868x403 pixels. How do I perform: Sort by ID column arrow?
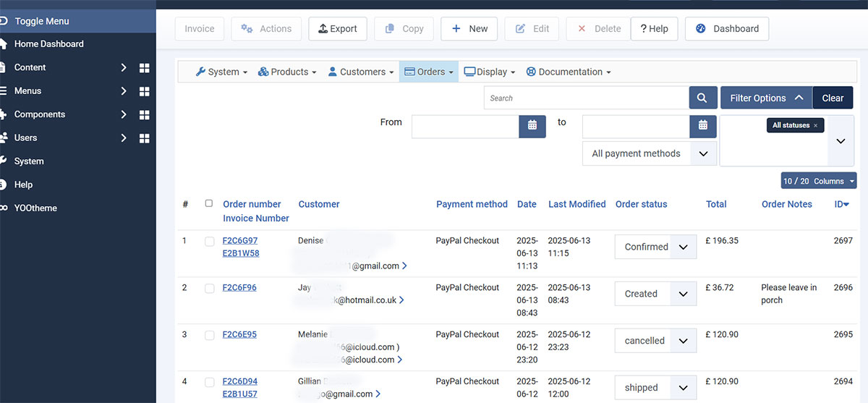coord(847,205)
